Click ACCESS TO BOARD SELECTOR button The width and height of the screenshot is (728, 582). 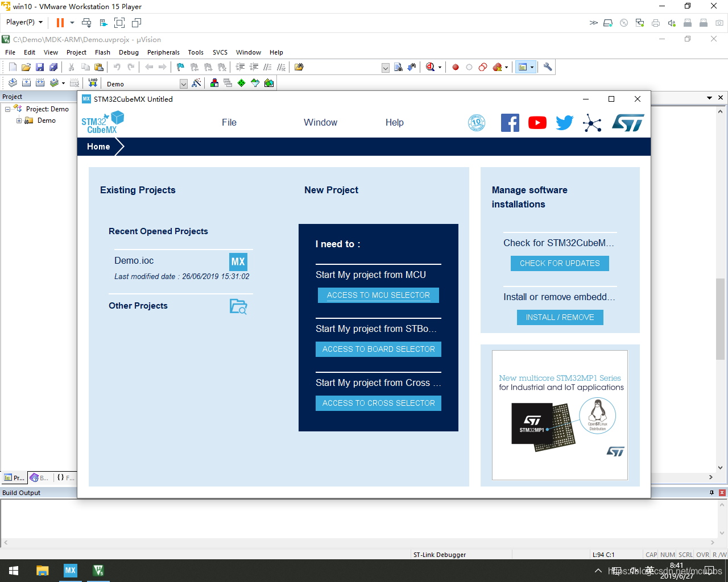[378, 349]
